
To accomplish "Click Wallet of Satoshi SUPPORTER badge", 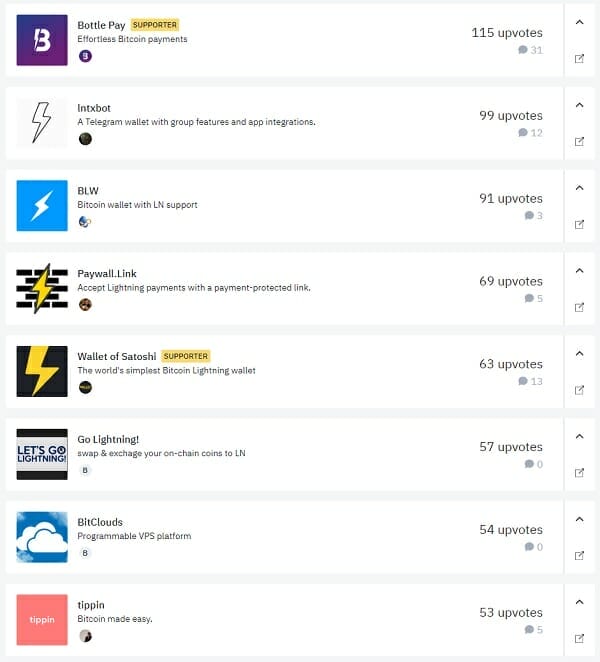I will pyautogui.click(x=186, y=356).
